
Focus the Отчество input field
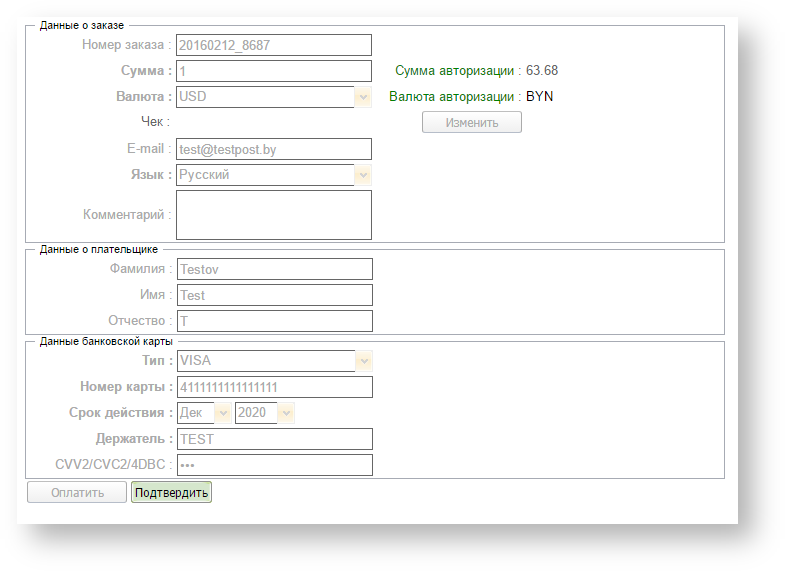click(273, 321)
